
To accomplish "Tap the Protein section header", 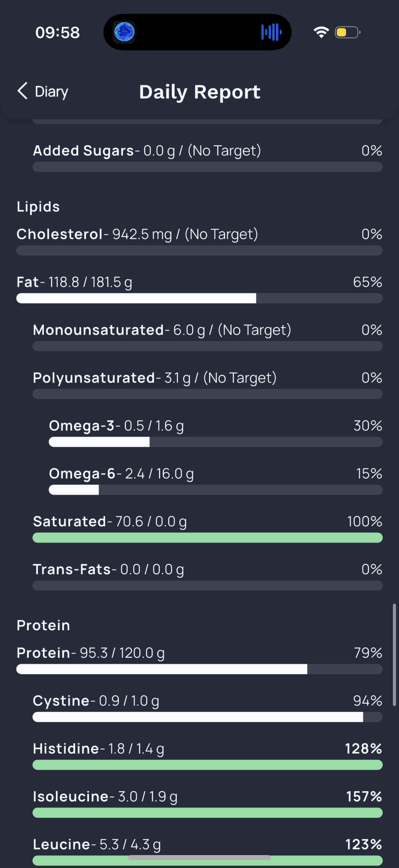I will (43, 625).
